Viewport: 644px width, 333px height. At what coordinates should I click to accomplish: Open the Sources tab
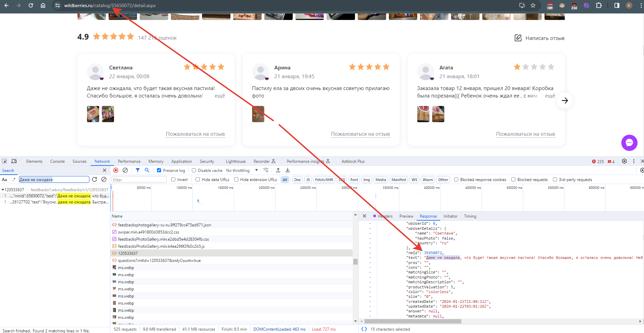(80, 161)
